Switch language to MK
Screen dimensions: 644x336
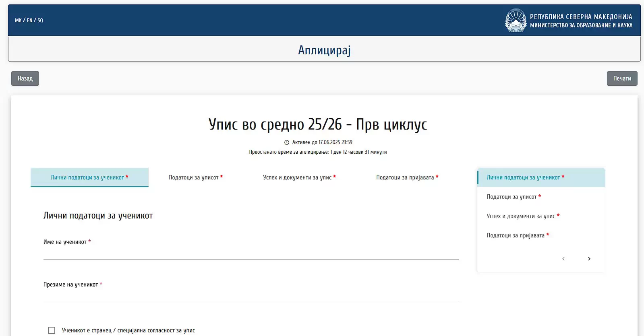(18, 20)
